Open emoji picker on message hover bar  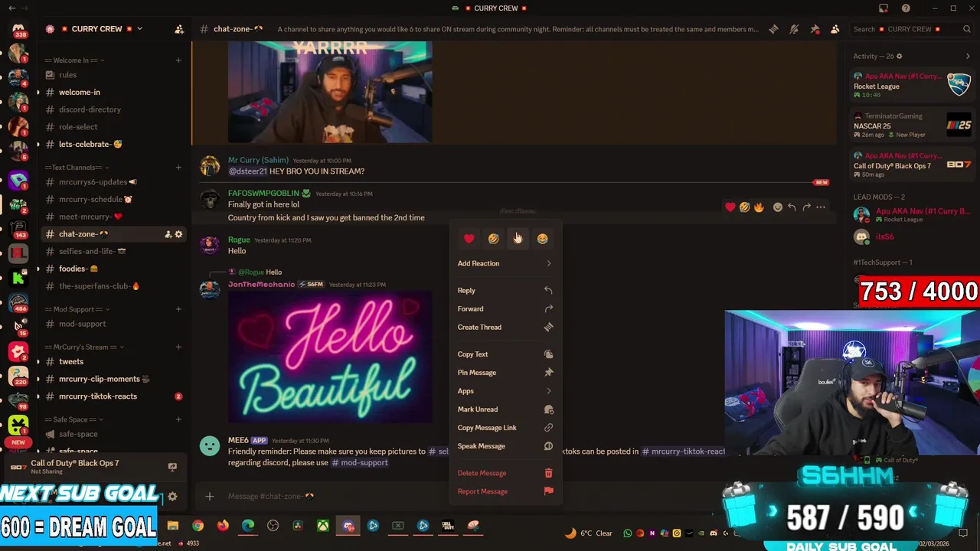click(778, 207)
